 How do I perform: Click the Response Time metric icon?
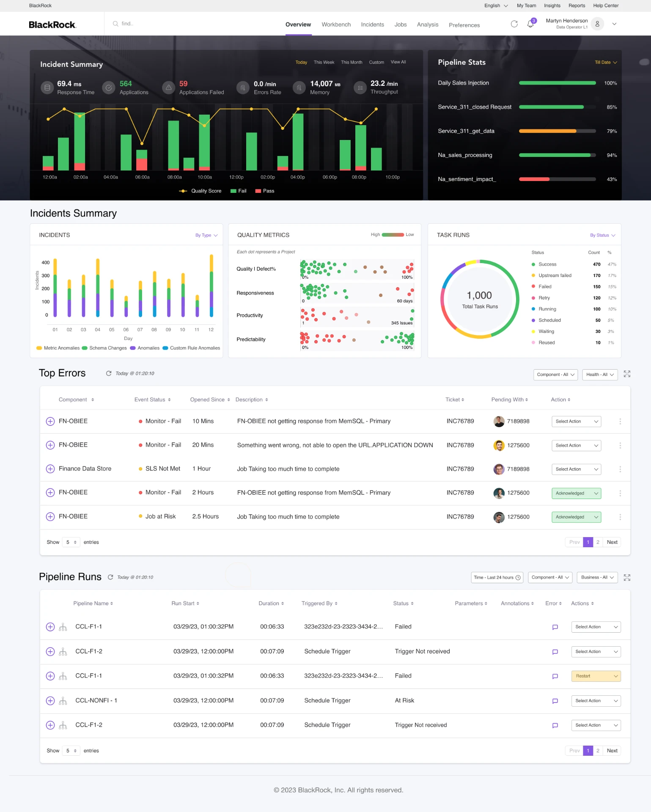tap(47, 88)
